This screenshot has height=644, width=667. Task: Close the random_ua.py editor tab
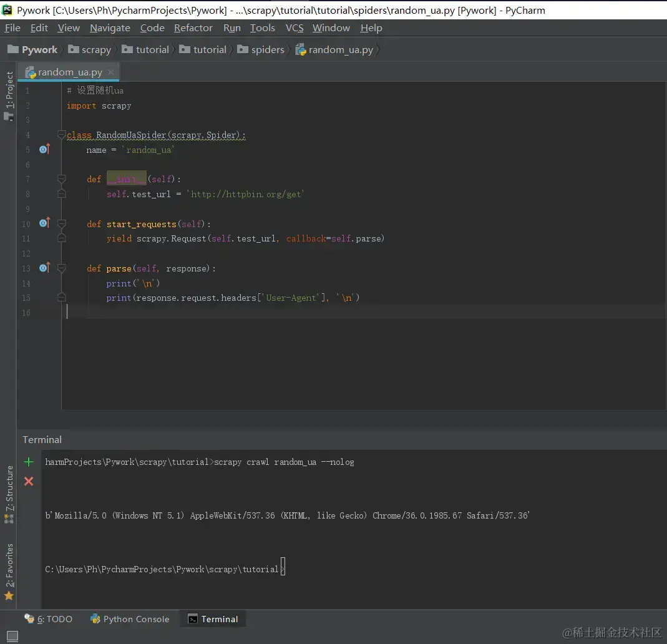pos(111,72)
